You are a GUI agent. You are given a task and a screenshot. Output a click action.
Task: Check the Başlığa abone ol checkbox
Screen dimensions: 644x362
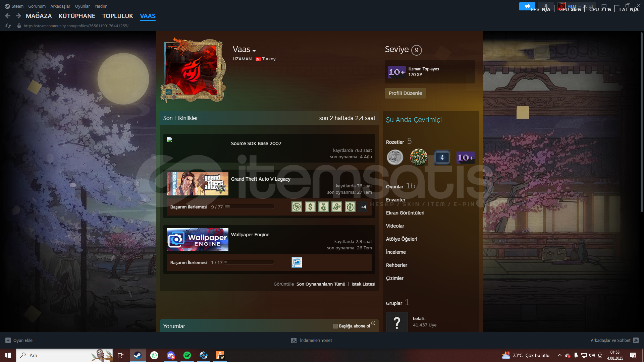coord(335,326)
